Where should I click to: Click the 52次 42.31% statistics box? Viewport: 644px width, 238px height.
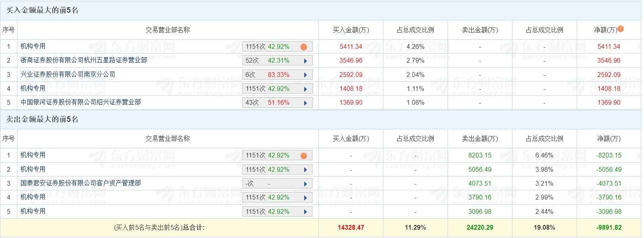277,61
